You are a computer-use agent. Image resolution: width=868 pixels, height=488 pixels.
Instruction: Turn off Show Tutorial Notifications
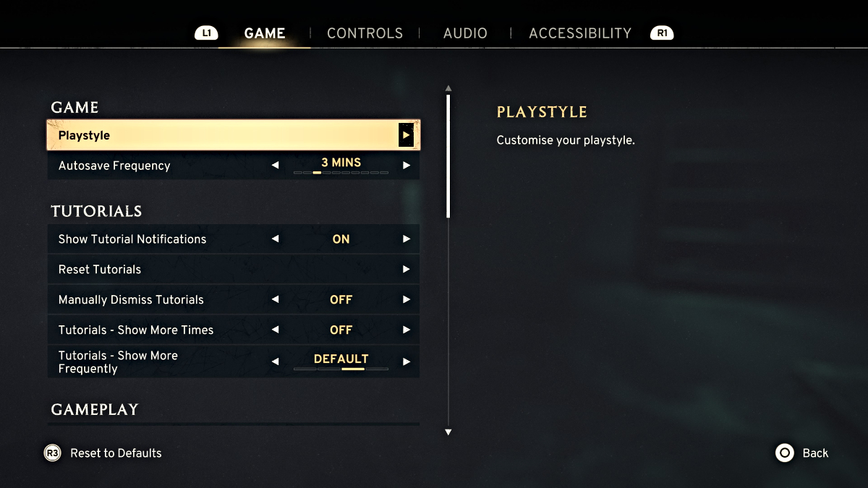(276, 239)
